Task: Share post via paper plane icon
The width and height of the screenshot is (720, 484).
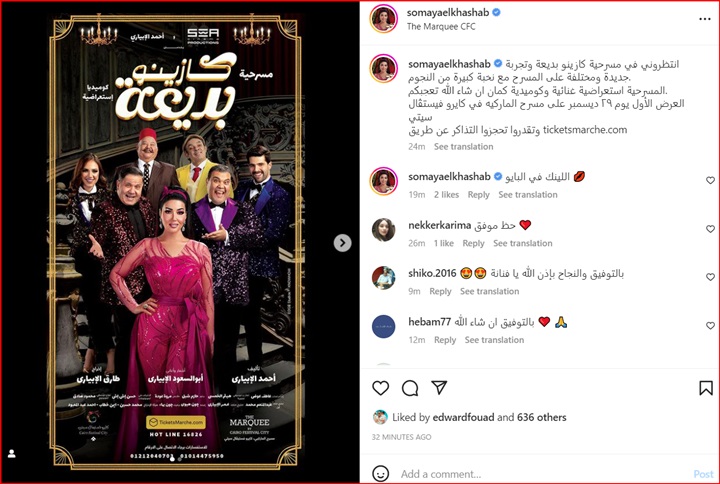Action: pyautogui.click(x=439, y=388)
